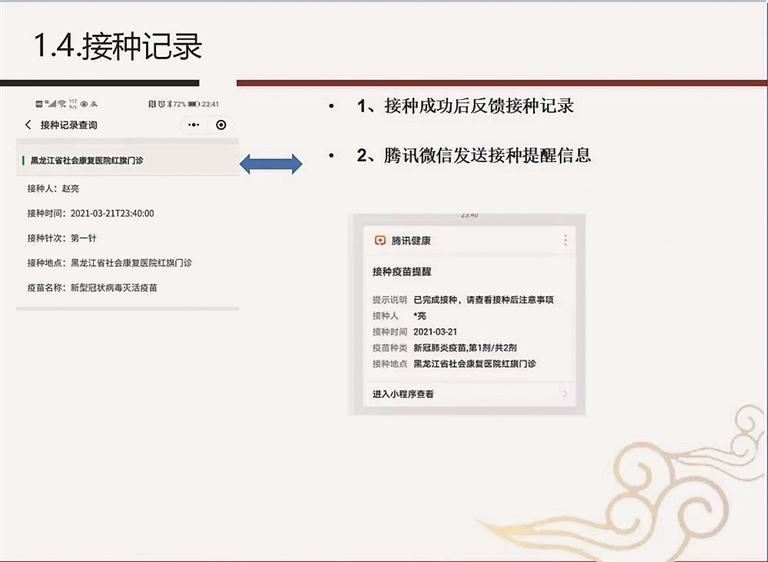This screenshot has height=562, width=768.
Task: Click the 腾讯健康 logo icon
Action: pyautogui.click(x=379, y=241)
